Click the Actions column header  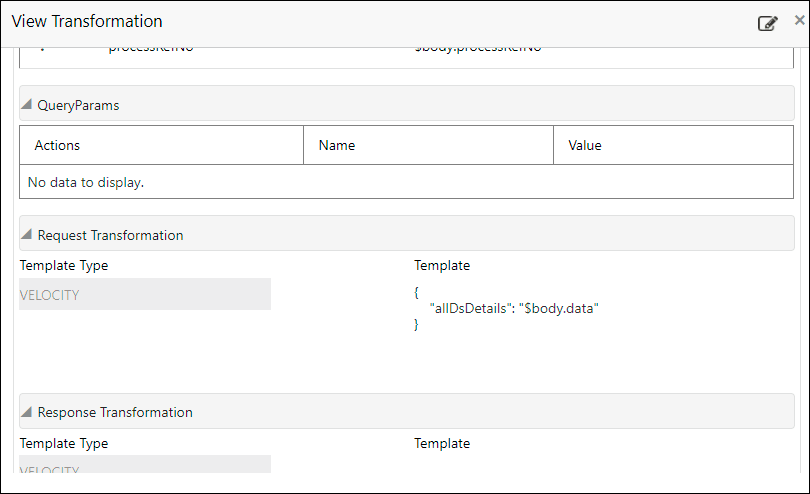(x=57, y=145)
